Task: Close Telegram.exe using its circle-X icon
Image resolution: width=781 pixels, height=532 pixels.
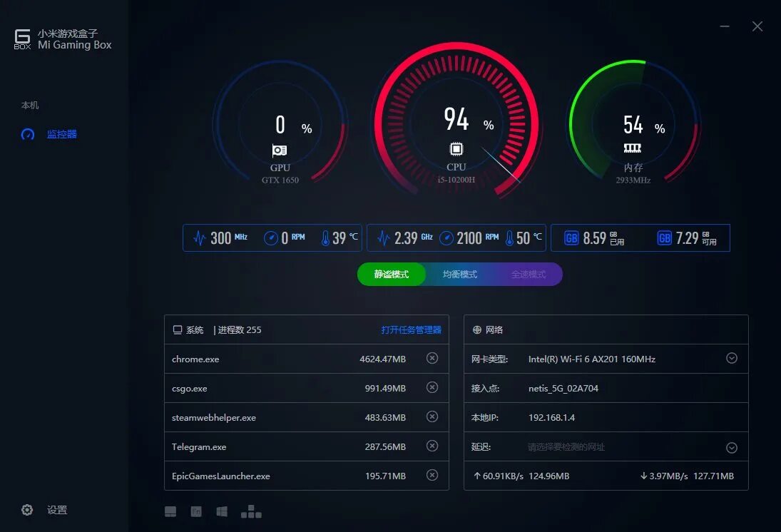Action: [x=432, y=446]
